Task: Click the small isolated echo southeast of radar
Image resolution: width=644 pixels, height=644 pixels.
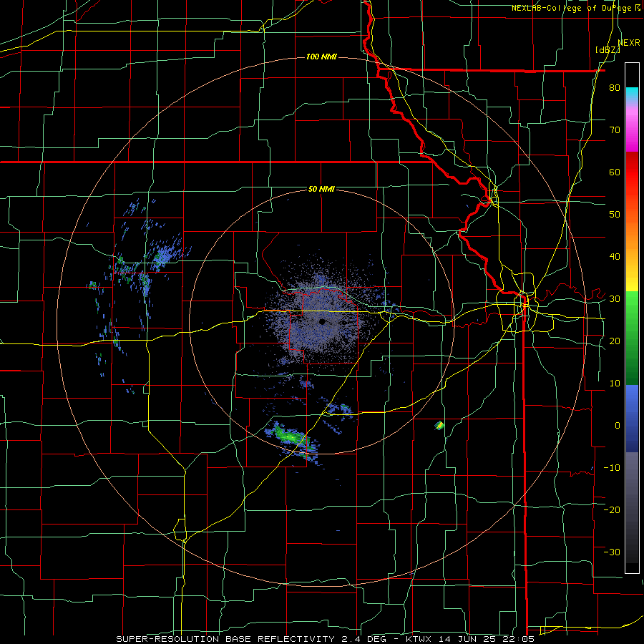Action: pyautogui.click(x=439, y=426)
